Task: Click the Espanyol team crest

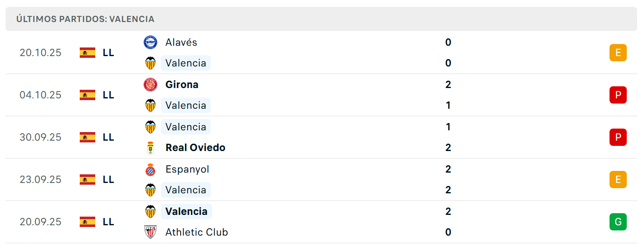Action: [150, 169]
